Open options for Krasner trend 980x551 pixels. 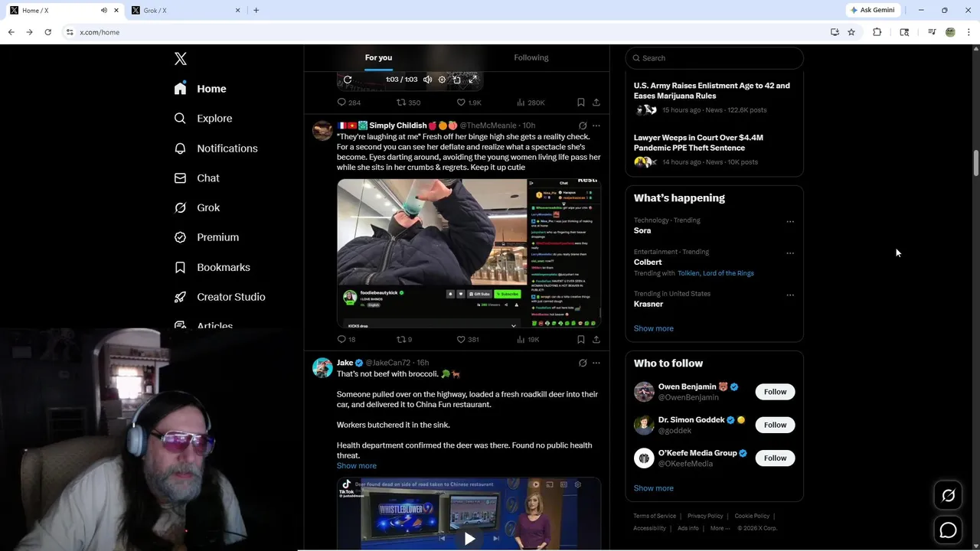click(x=790, y=295)
